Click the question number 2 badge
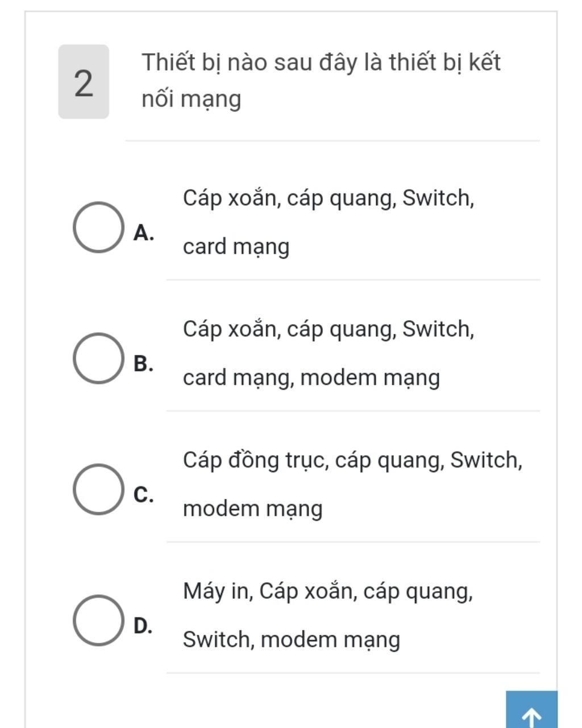The image size is (582, 728). click(84, 82)
